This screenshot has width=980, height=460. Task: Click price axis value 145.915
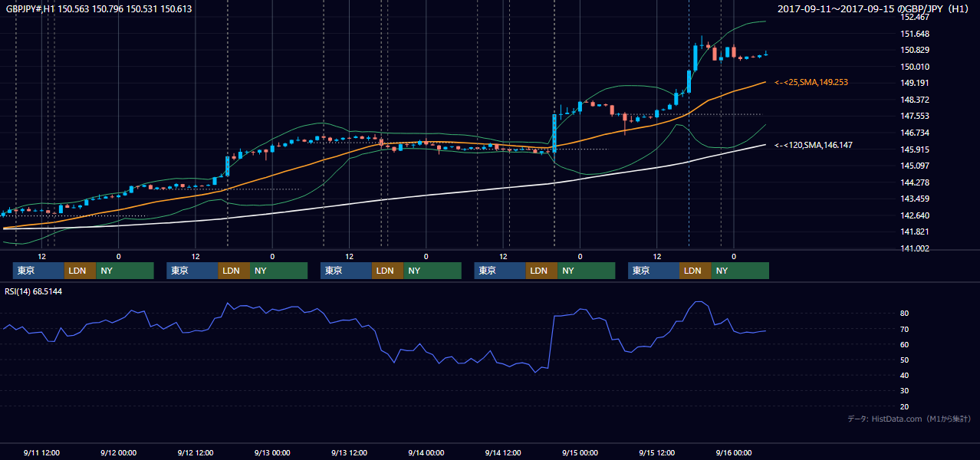pyautogui.click(x=915, y=149)
